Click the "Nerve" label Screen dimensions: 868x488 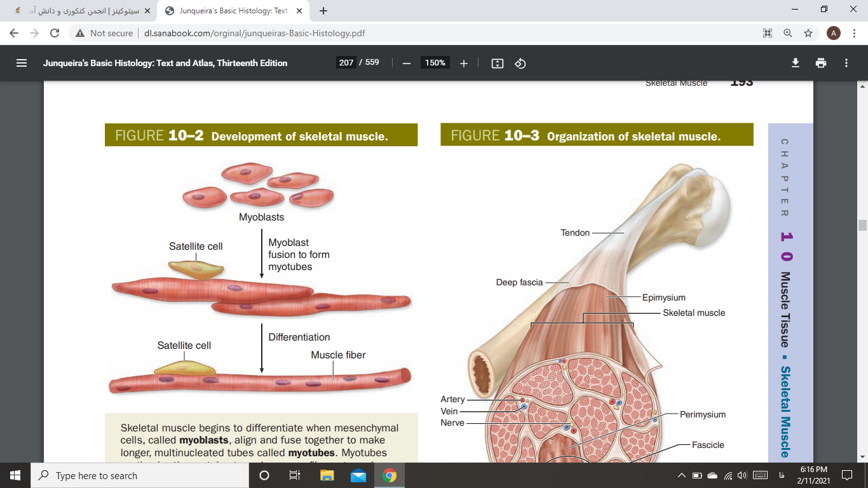pos(452,423)
